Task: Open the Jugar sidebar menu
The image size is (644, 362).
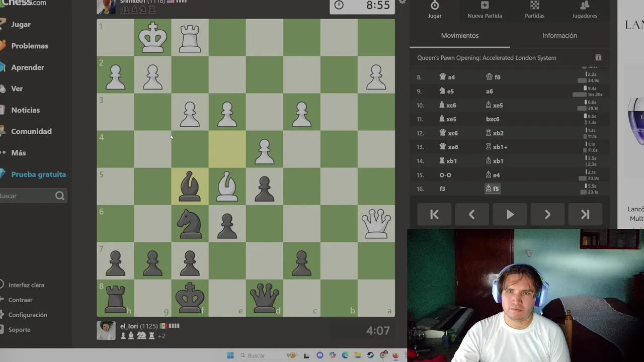Action: point(20,24)
